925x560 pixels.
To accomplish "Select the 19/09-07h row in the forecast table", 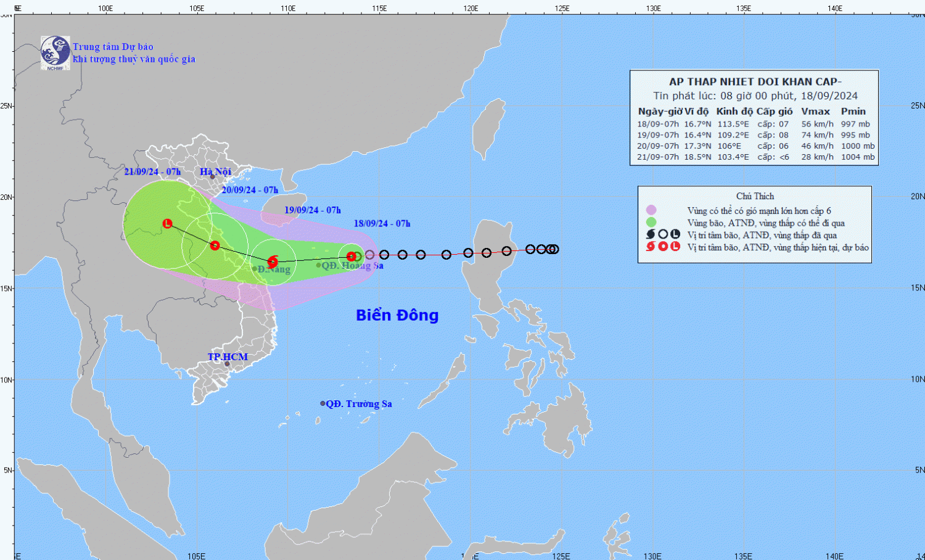I will 755,135.
